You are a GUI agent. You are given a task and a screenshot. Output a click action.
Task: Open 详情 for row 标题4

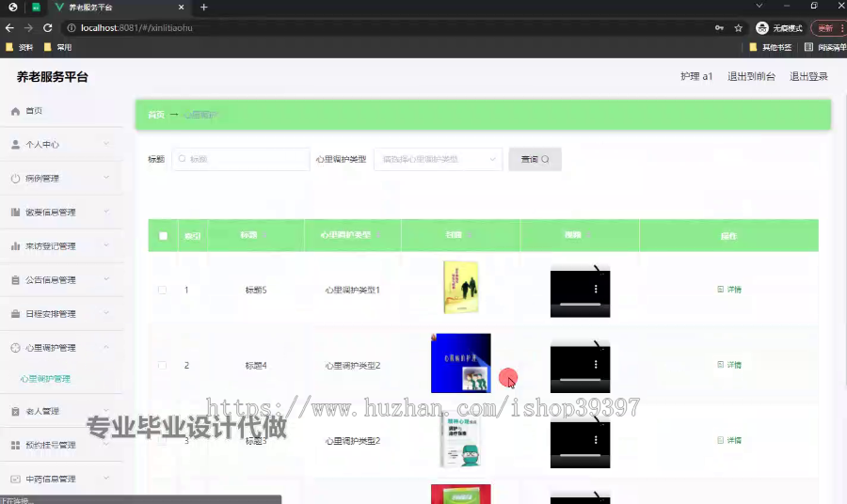click(729, 366)
